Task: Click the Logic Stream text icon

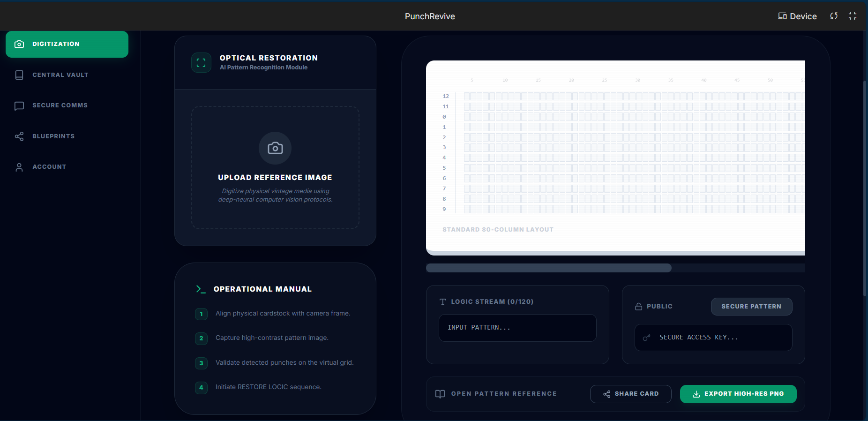Action: pyautogui.click(x=443, y=302)
